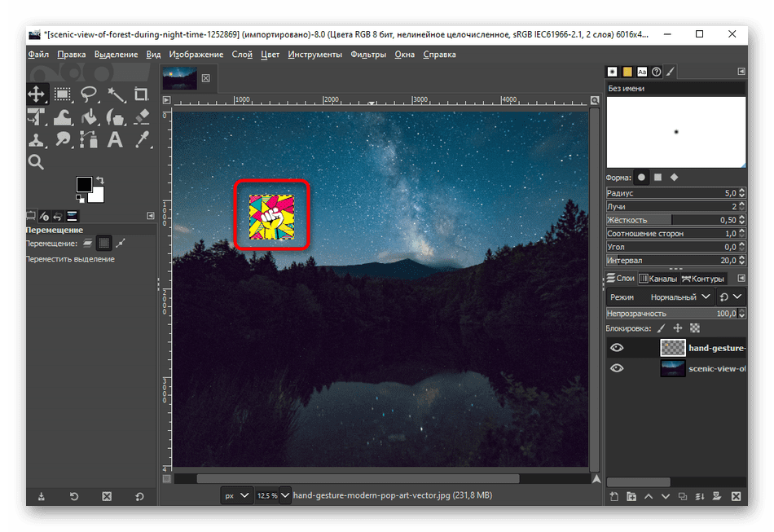Image resolution: width=774 pixels, height=532 pixels.
Task: Open the Режим Нормальный blend mode dropdown
Action: pos(661,297)
